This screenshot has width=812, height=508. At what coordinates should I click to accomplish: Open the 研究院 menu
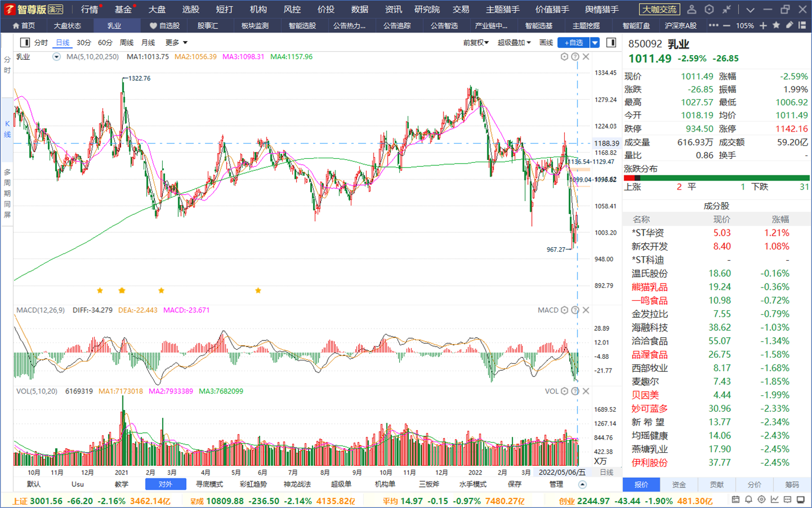point(427,10)
